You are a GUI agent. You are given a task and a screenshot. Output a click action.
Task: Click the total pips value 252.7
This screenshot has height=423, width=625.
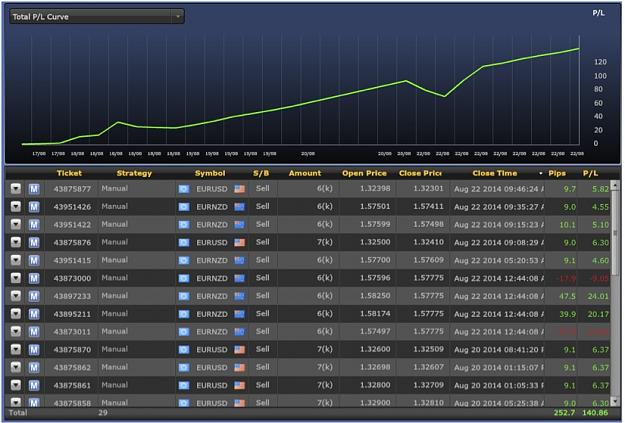(x=564, y=413)
